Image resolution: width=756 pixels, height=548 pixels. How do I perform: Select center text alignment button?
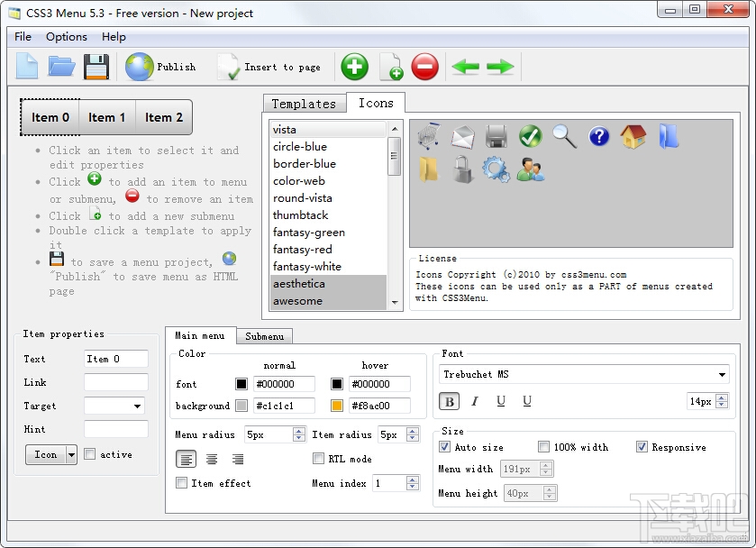[x=212, y=460]
